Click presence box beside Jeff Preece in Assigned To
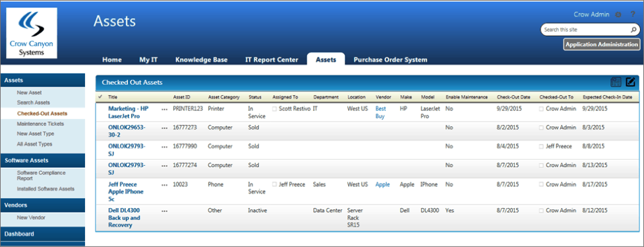Image resolution: width=644 pixels, height=247 pixels. coord(274,184)
